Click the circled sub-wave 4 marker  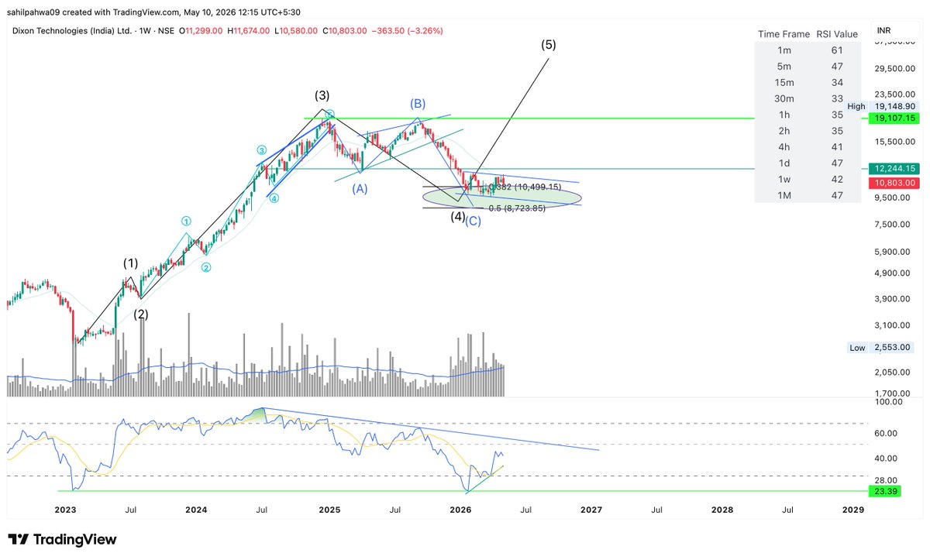274,198
